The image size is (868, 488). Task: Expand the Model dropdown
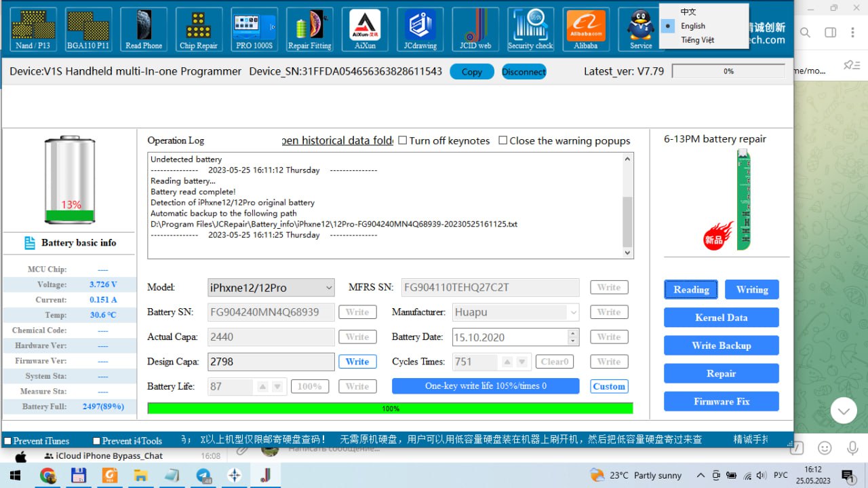(x=329, y=288)
